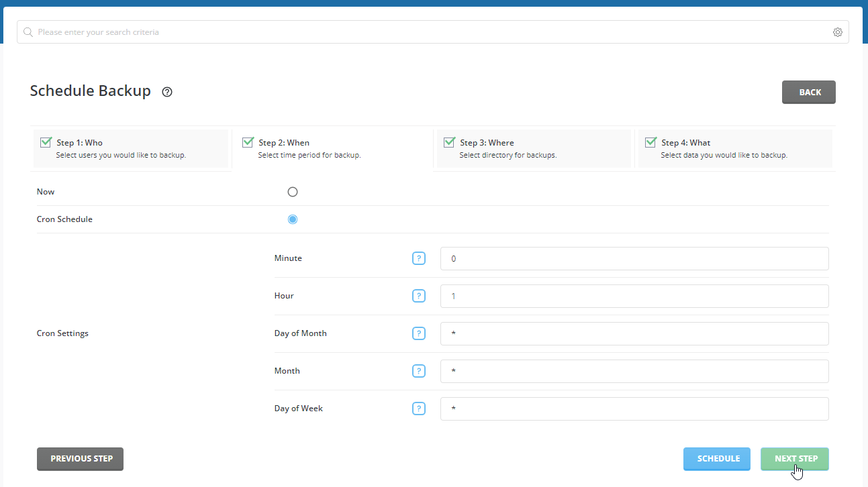Click the Cron Schedule option label
Screen dimensions: 868x487
(64, 219)
